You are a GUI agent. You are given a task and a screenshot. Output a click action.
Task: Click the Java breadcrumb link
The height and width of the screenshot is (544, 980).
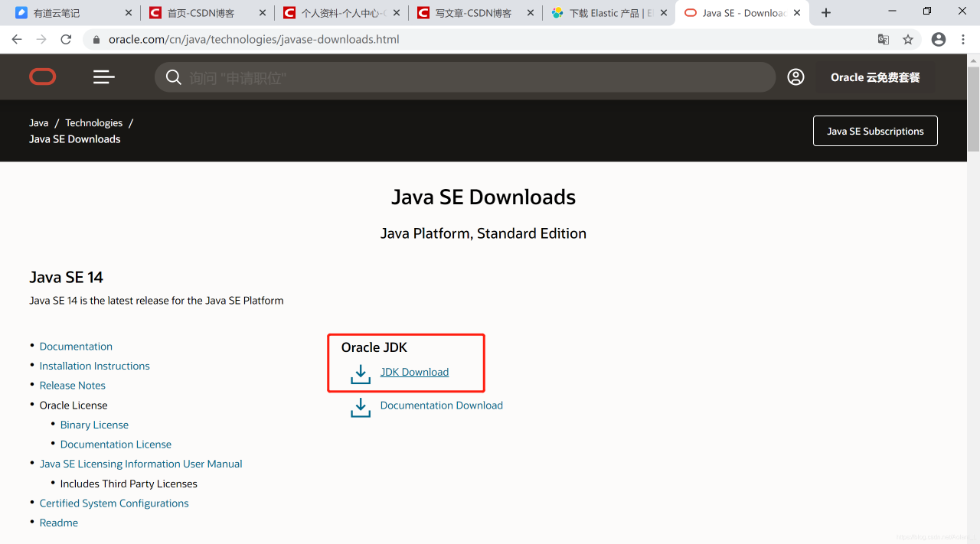(x=39, y=122)
